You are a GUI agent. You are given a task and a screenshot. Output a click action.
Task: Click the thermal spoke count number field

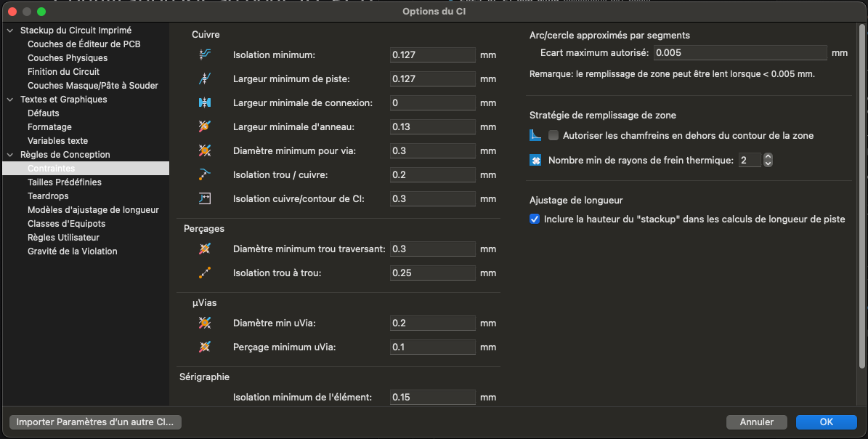tap(750, 160)
